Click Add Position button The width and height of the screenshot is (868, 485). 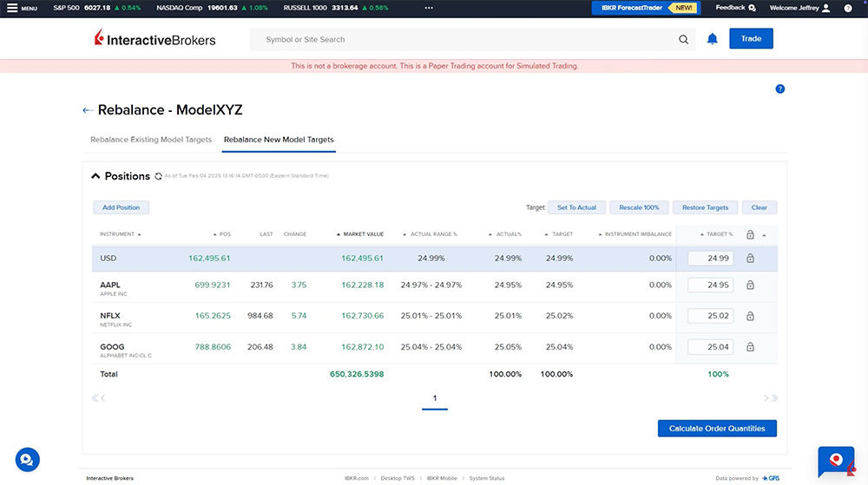point(122,207)
